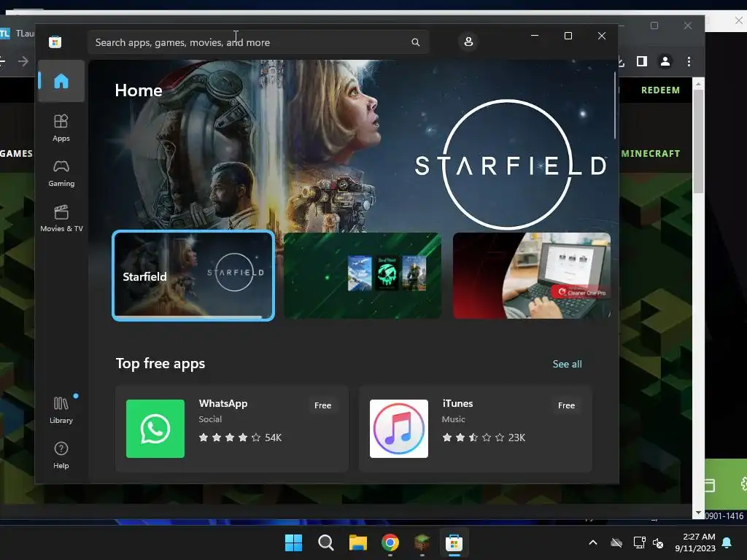Open Help in Store sidebar

(61, 456)
